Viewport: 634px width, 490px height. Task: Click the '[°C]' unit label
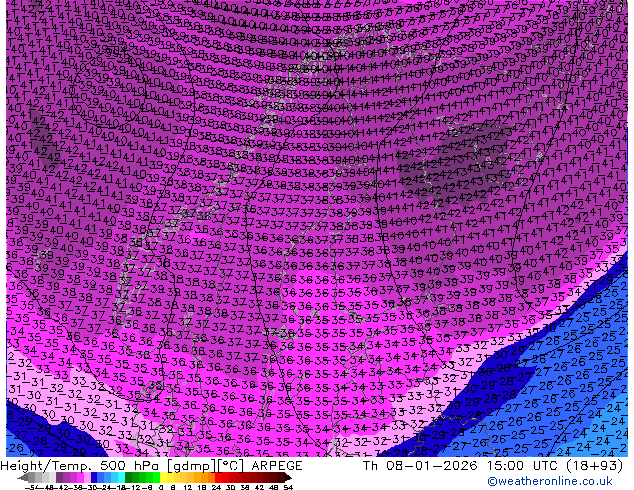pyautogui.click(x=231, y=466)
